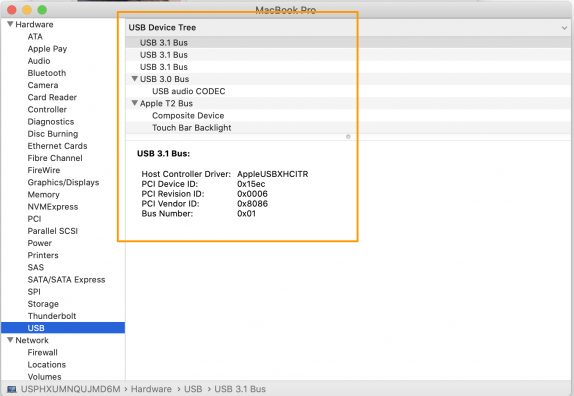Click Hardware in the path bar
Viewport: 574px width, 396px height.
151,389
